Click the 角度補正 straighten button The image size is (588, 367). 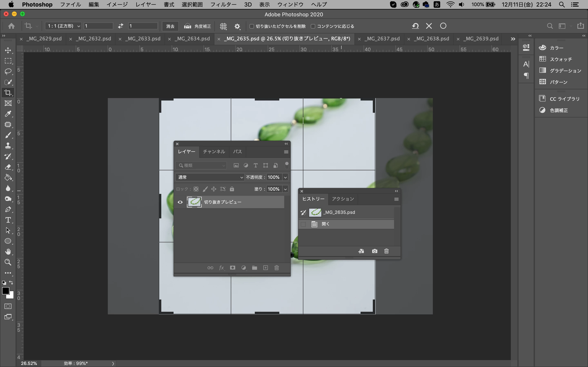point(197,26)
